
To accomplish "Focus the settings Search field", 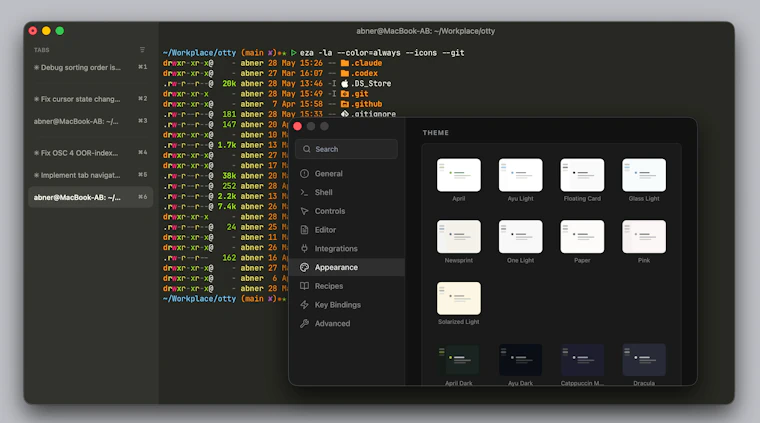I will (x=347, y=149).
